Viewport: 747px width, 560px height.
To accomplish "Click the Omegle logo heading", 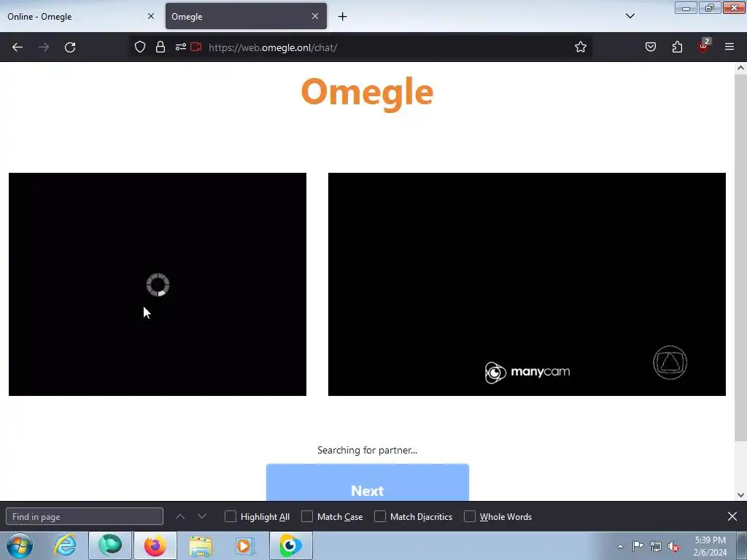I will pos(368,93).
